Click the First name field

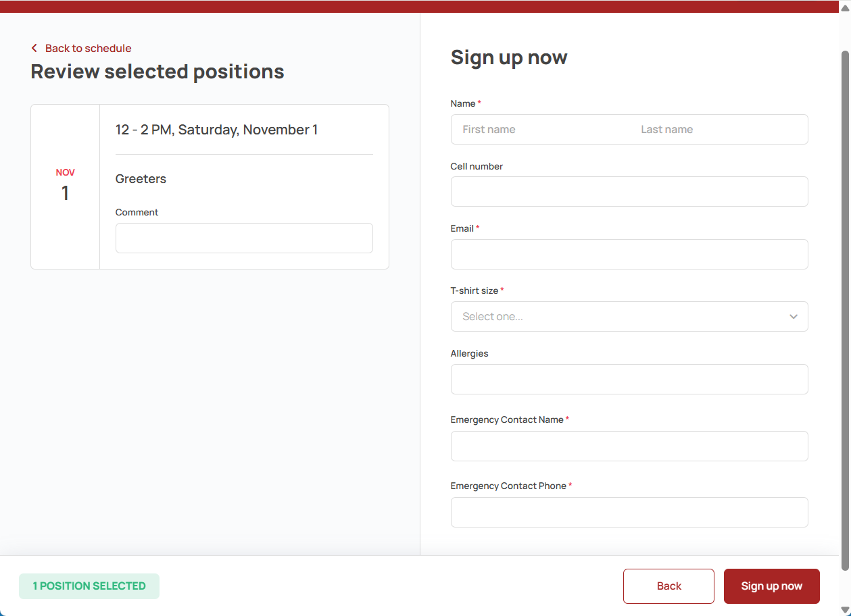[x=540, y=129]
